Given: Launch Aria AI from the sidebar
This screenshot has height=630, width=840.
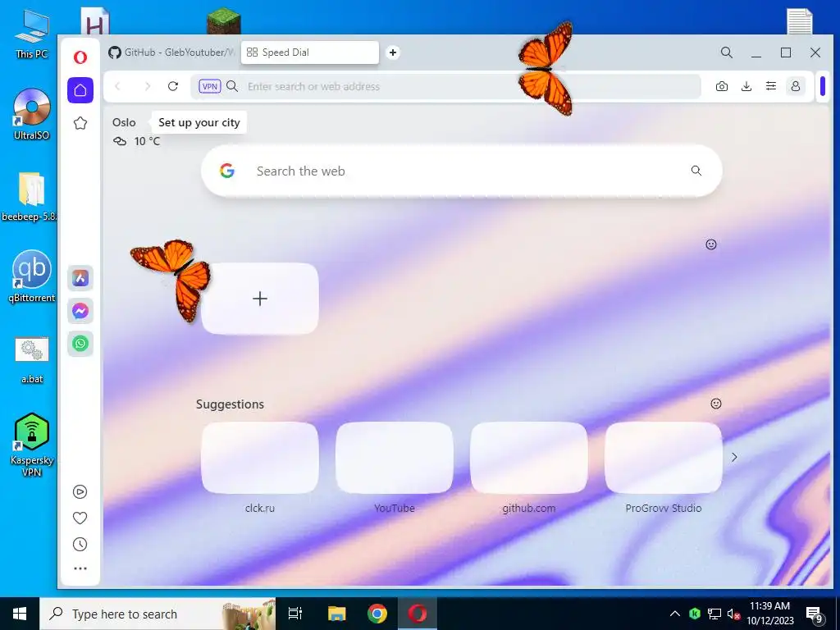Looking at the screenshot, I should pyautogui.click(x=80, y=278).
